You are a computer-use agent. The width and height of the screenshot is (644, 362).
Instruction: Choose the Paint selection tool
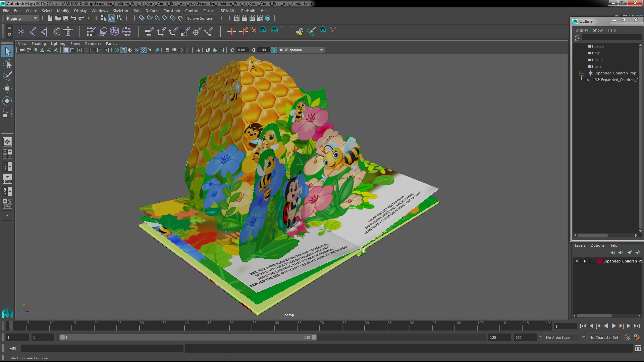(7, 76)
